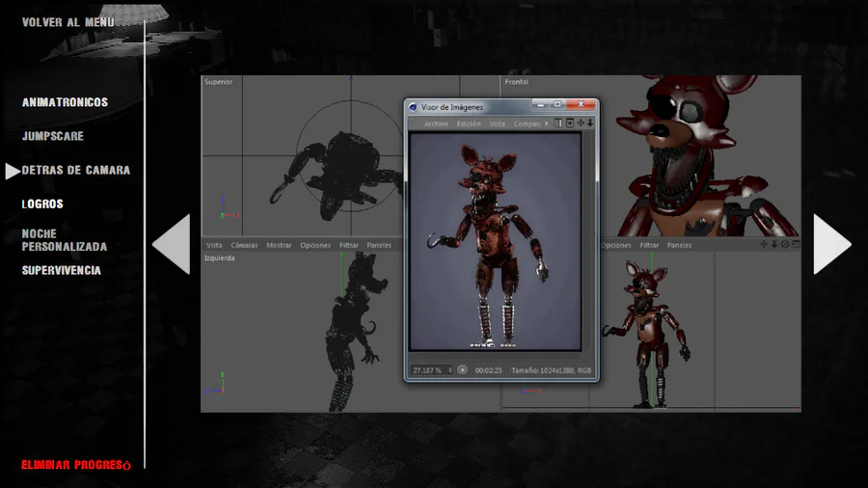Viewport: 868px width, 488px height.
Task: Toggle the maximize-viewport icon in right viewport bar
Action: click(796, 244)
